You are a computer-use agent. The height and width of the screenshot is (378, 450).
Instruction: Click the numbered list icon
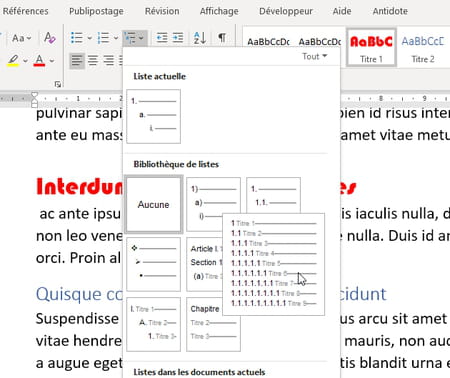point(103,38)
